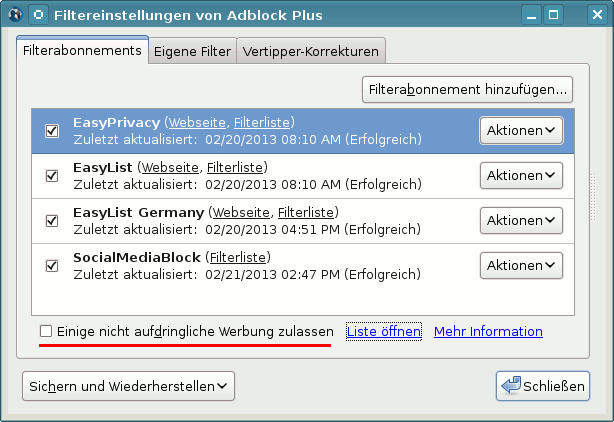This screenshot has width=614, height=422.
Task: Expand Aktionen menu for SocialMediaBlock
Action: coord(521,265)
